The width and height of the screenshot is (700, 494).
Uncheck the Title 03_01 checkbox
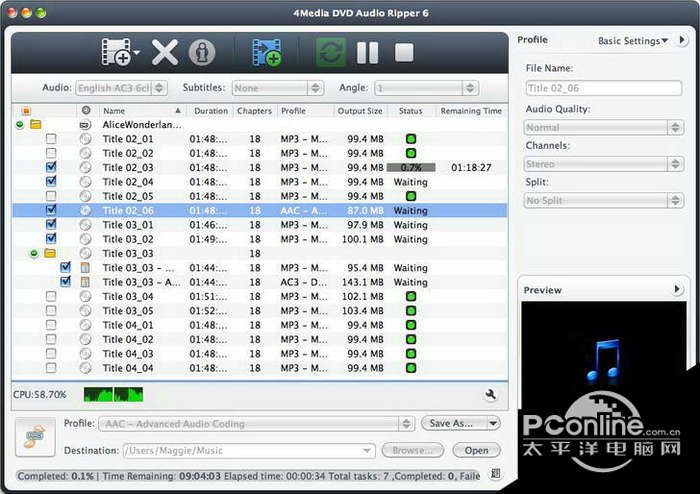coord(51,224)
